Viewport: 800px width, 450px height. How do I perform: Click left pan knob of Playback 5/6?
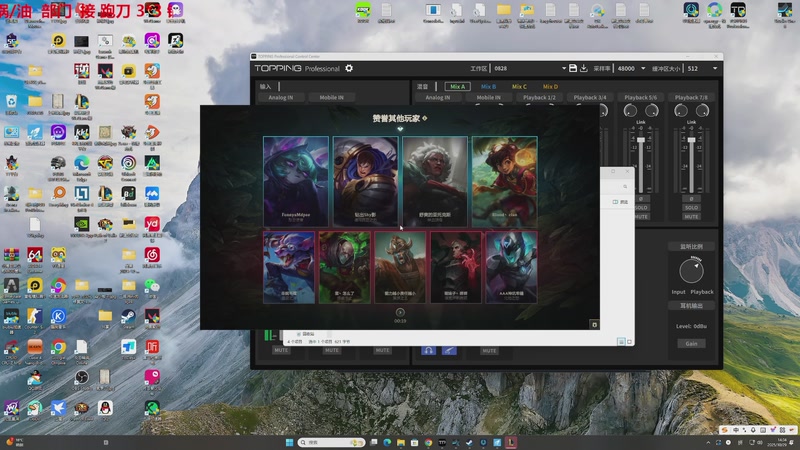(630, 110)
